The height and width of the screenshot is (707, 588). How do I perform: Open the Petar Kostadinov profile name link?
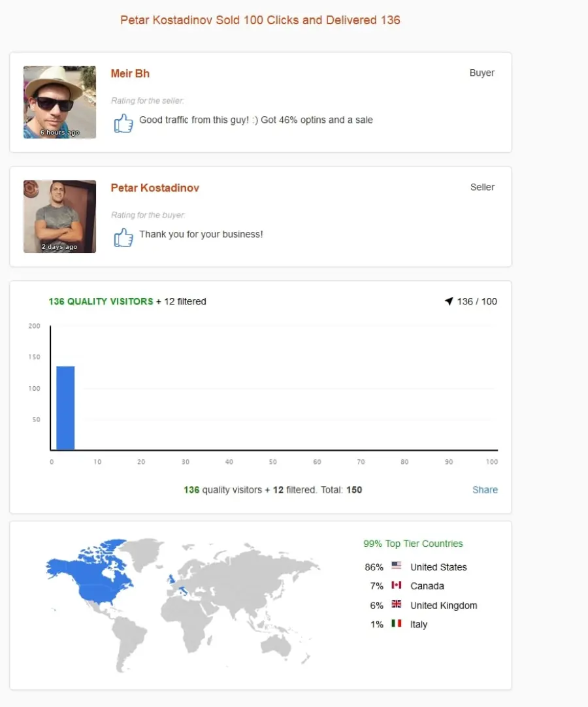[155, 188]
